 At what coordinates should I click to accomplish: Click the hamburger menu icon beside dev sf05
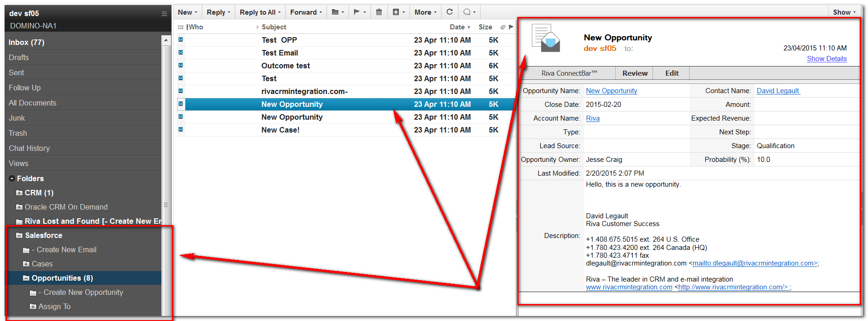(x=164, y=14)
